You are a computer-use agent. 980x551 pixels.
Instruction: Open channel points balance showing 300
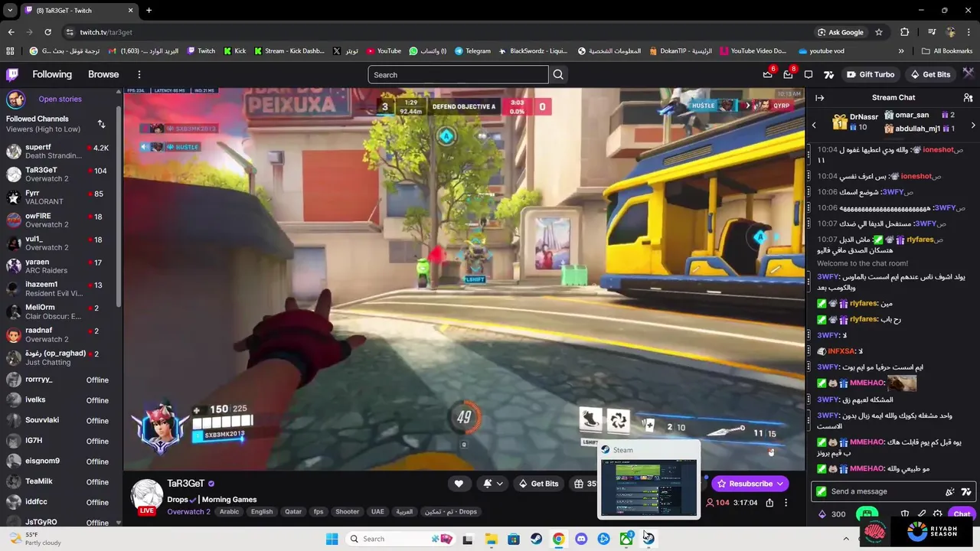831,514
